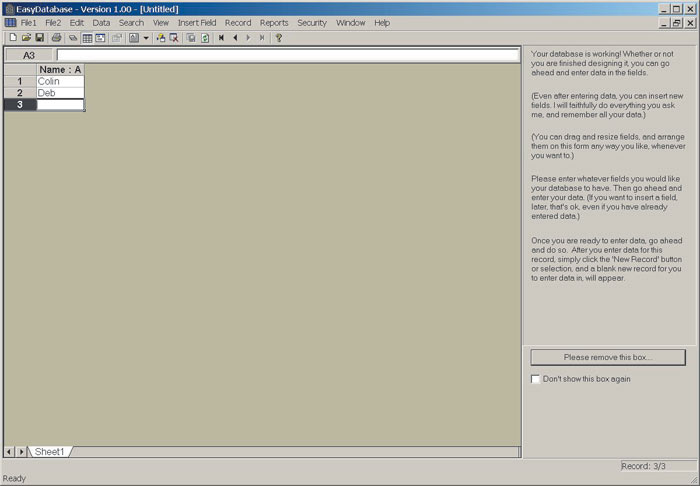Select the Sheet1 tab

pos(50,452)
